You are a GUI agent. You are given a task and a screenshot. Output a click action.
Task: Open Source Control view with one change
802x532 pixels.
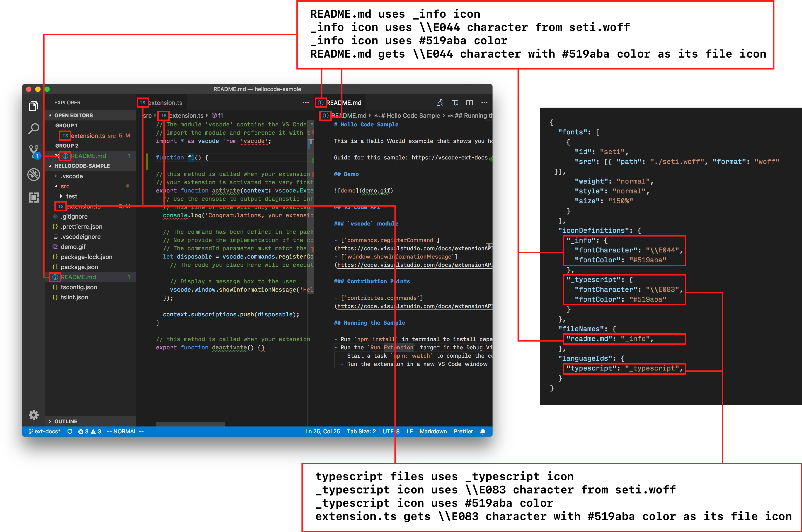click(x=34, y=152)
